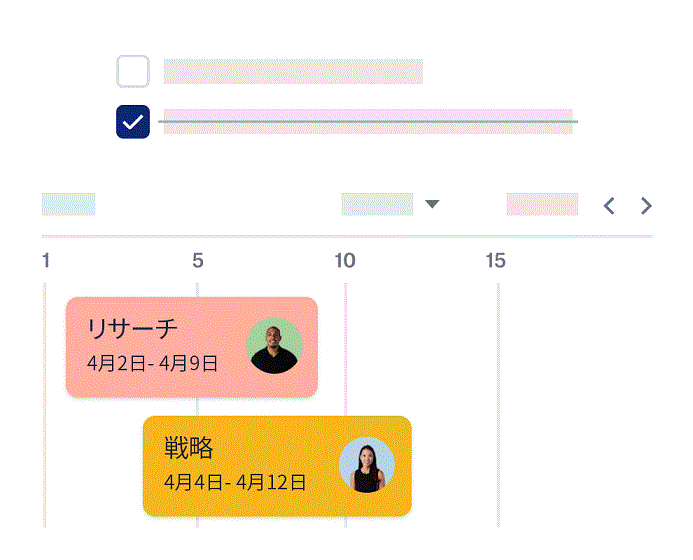Select day 15 timeline marker
Viewport: 693px width, 560px height.
tap(496, 261)
